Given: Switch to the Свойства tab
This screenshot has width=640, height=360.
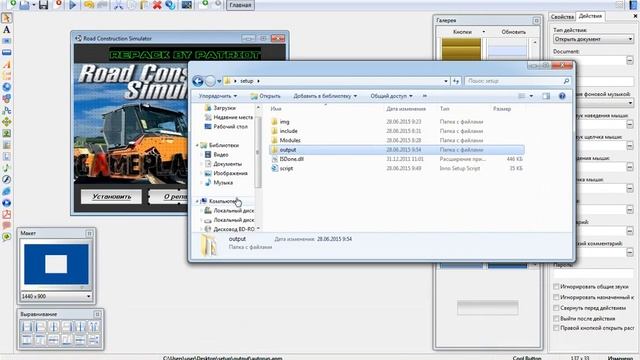Looking at the screenshot, I should pyautogui.click(x=562, y=17).
